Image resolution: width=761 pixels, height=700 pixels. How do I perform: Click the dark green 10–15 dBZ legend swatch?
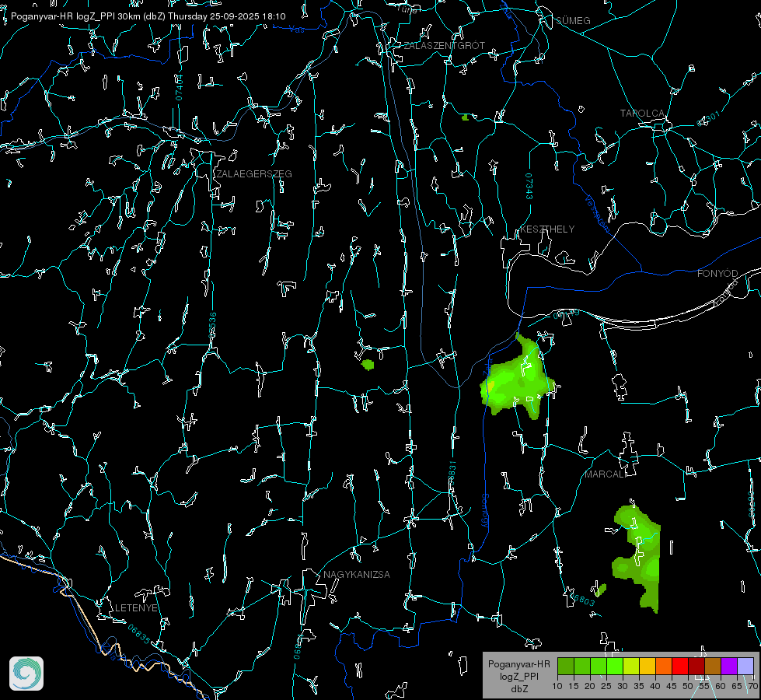tap(566, 667)
